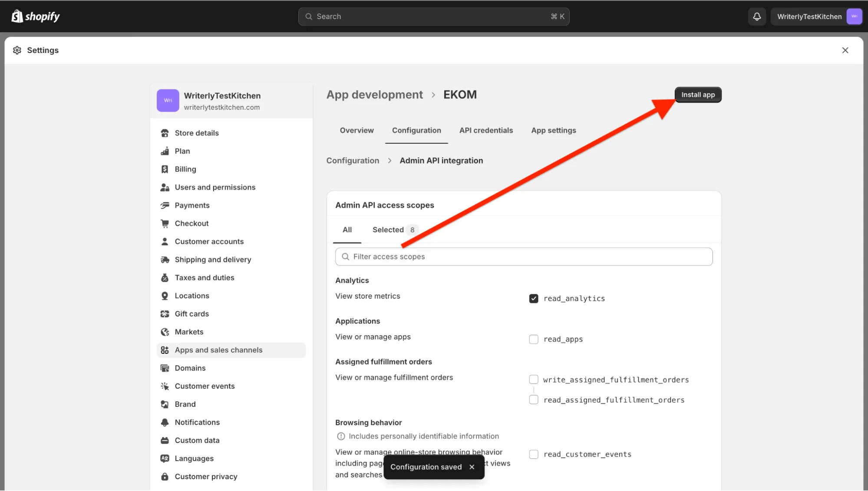Viewport: 868px width, 491px height.
Task: Enable the read_apps scope
Action: pos(534,339)
